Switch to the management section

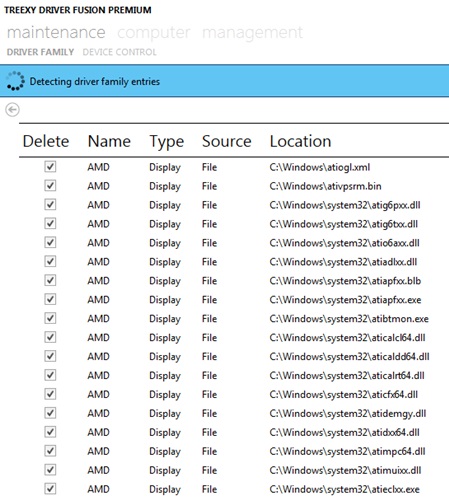[x=252, y=32]
